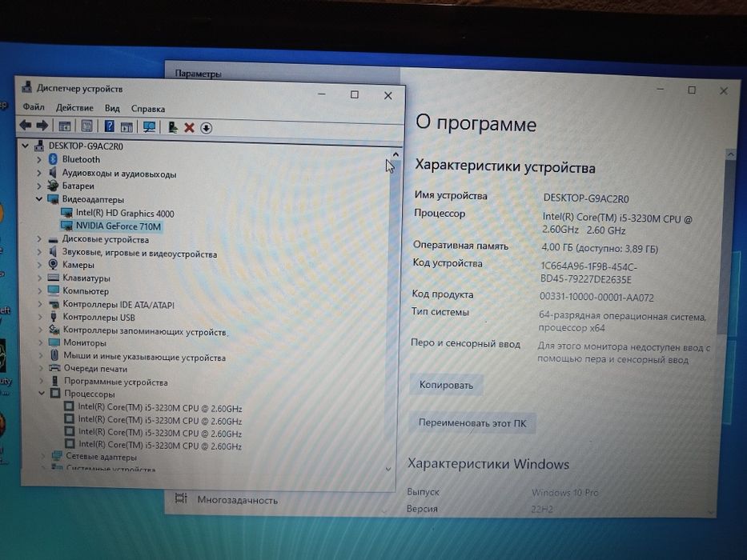747x560 pixels.
Task: Collapse the Видеоадаптеры category
Action: (39, 199)
